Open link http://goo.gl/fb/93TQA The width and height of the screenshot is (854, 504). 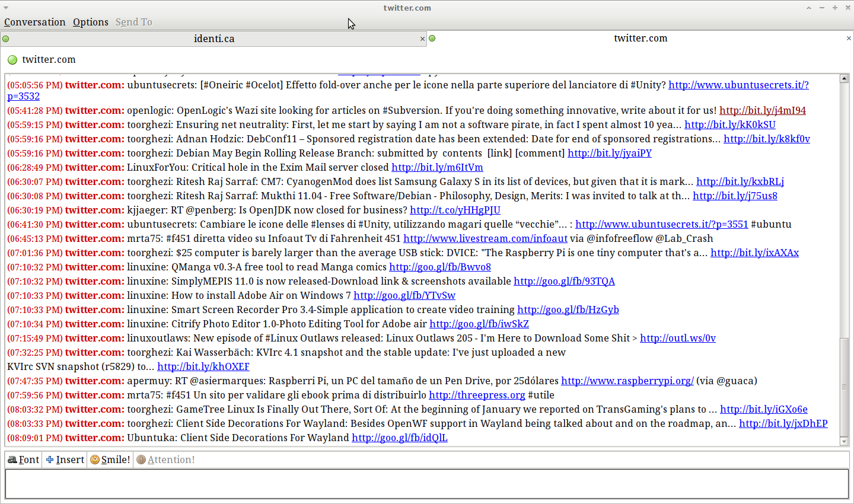(x=564, y=281)
